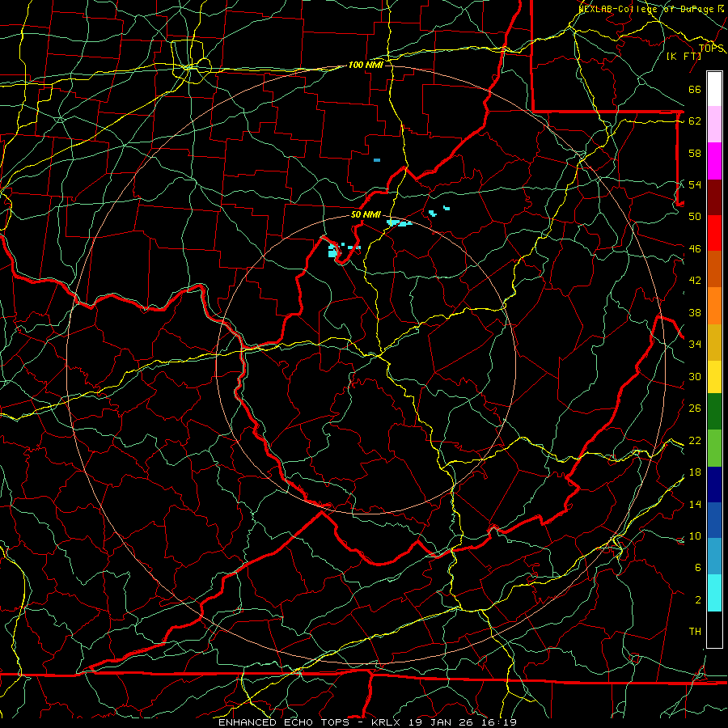Click legend value 54
This screenshot has height=728, width=728.
coord(695,184)
